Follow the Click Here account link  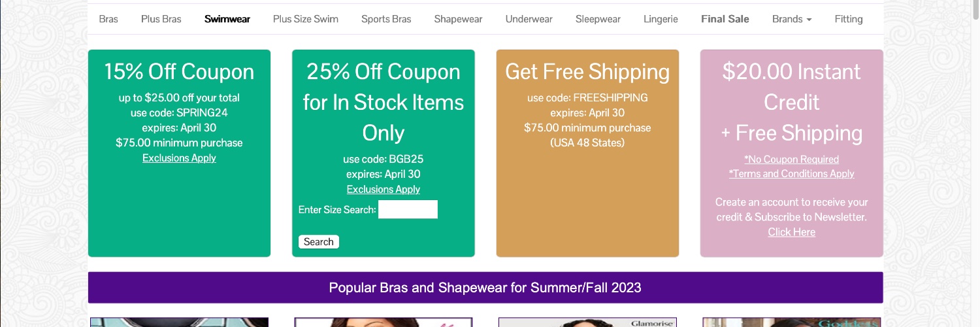click(x=792, y=232)
